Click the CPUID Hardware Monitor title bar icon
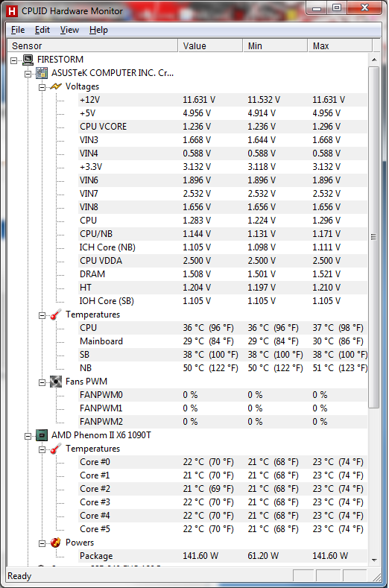 click(x=12, y=11)
